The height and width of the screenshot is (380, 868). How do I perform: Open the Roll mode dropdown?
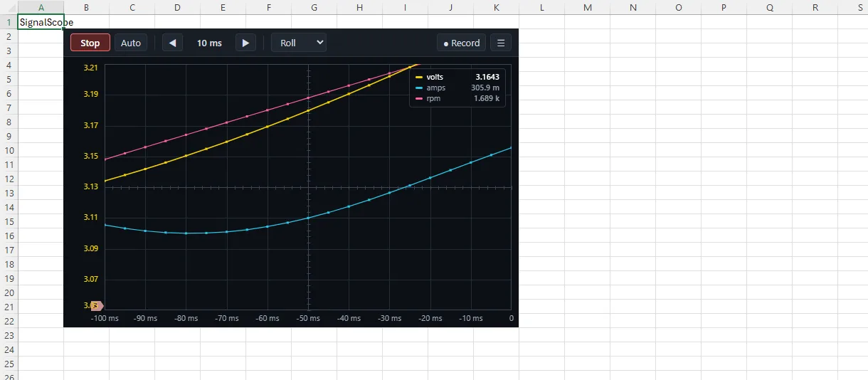pyautogui.click(x=299, y=43)
